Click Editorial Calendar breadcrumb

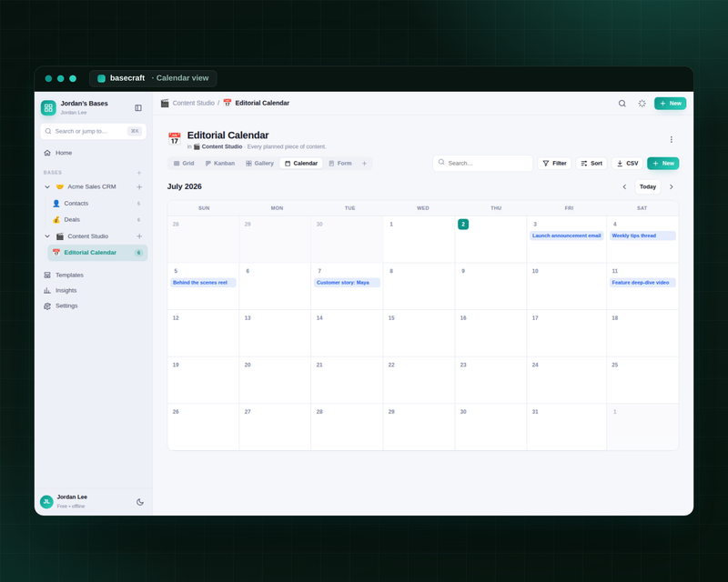tap(262, 103)
